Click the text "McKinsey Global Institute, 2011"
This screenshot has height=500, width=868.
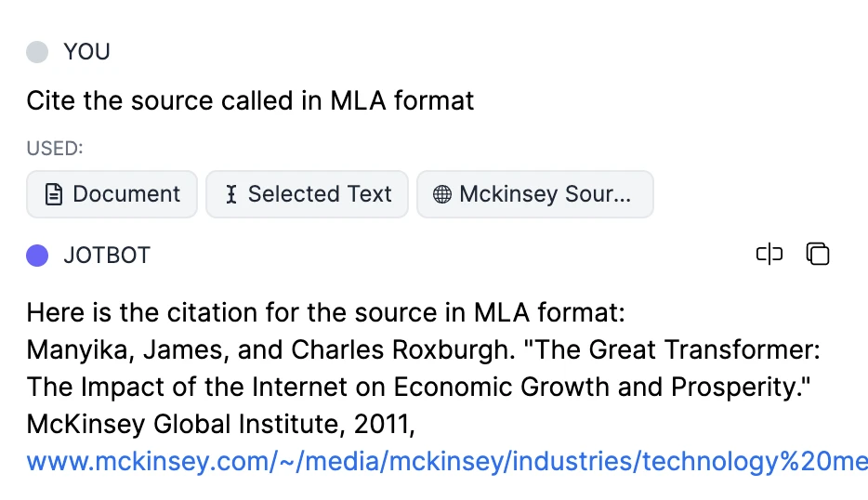218,424
